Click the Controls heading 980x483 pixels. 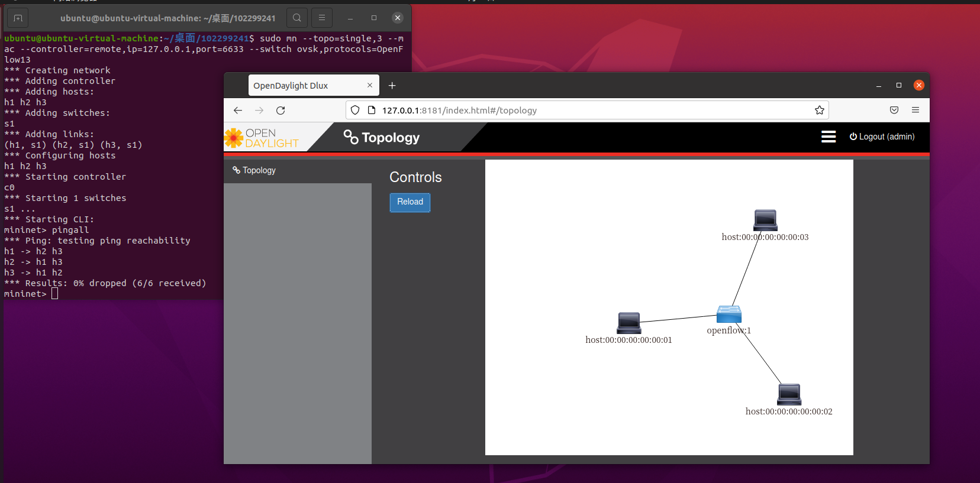point(415,177)
